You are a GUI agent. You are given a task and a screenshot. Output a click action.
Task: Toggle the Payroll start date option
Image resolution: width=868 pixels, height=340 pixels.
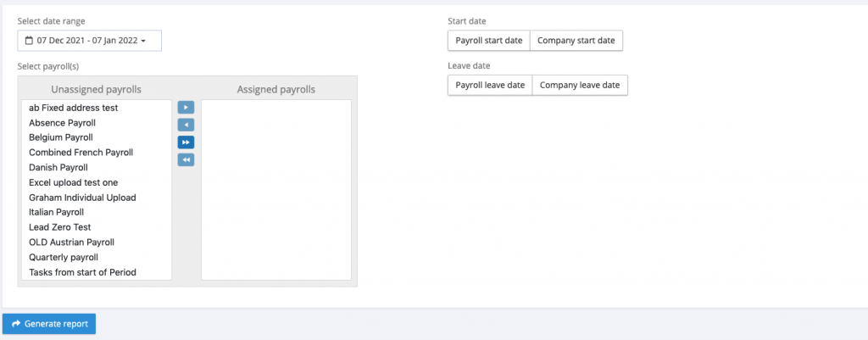pyautogui.click(x=489, y=41)
